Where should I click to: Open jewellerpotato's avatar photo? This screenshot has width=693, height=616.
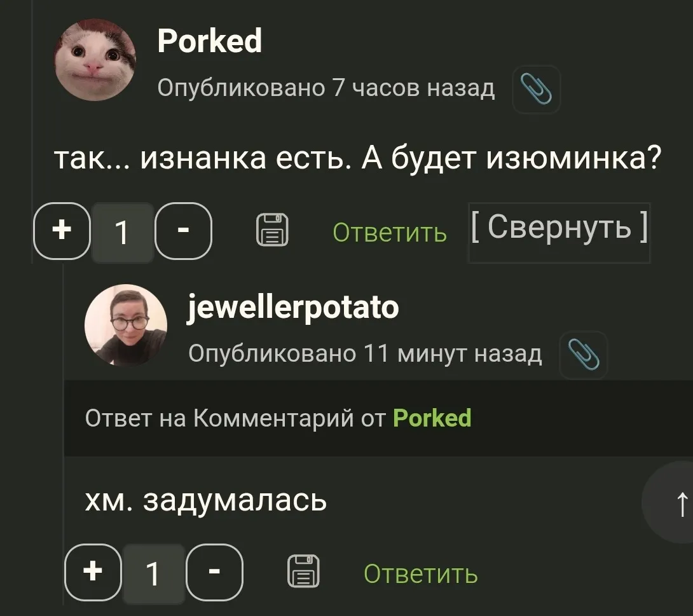(126, 325)
